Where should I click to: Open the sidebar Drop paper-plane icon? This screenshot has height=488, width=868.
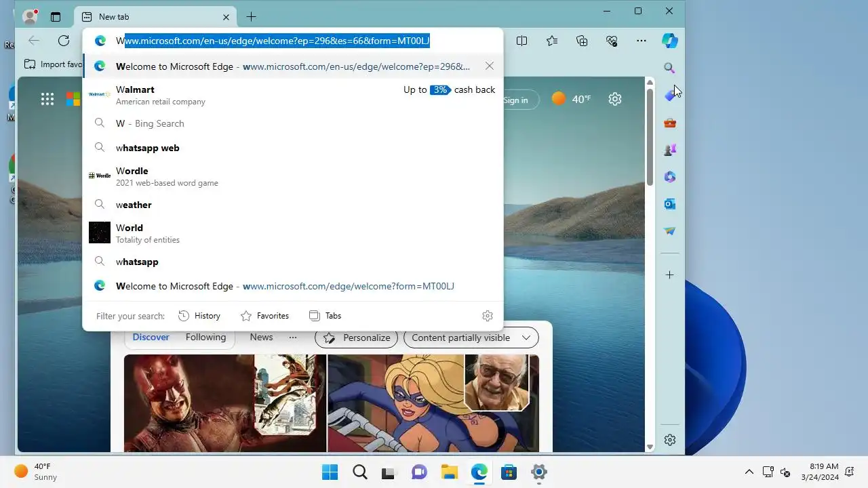point(670,231)
